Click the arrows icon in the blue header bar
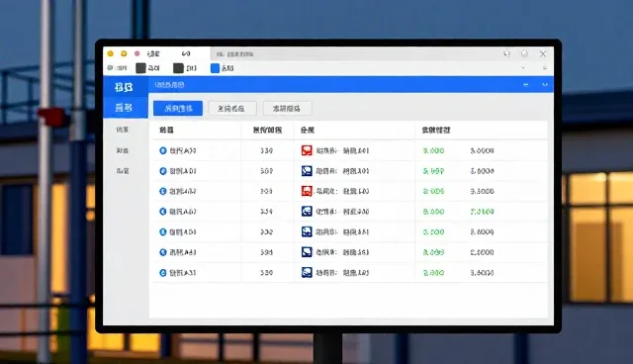The image size is (633, 364). coord(525,85)
